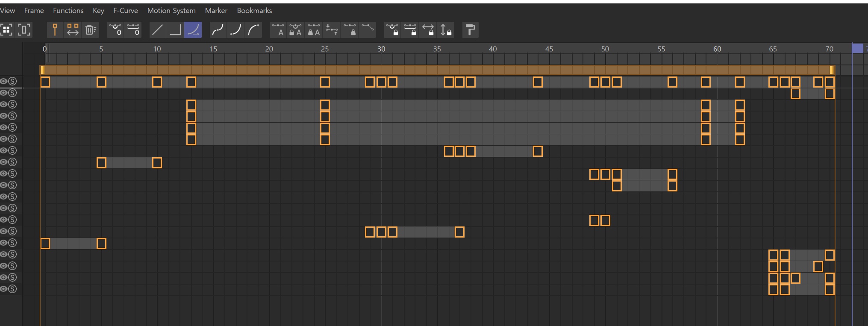Solo the track with keys at frames 0 and 5

pos(13,243)
